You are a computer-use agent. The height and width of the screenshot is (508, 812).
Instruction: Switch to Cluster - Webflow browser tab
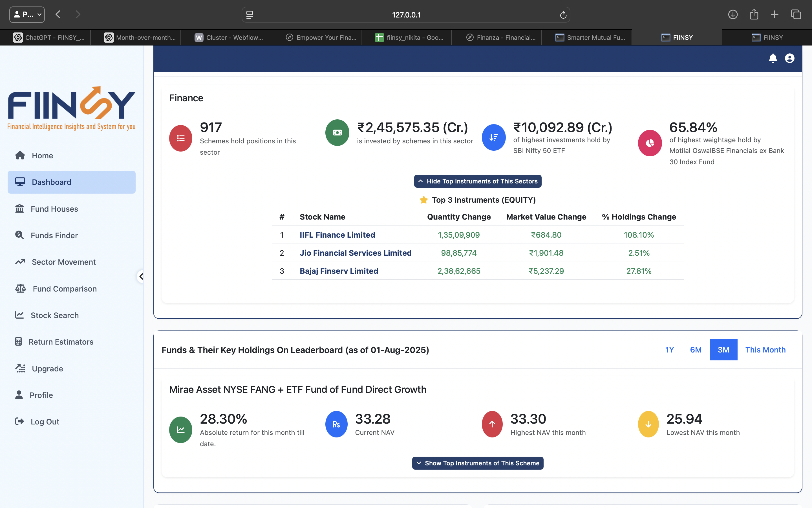(226, 38)
